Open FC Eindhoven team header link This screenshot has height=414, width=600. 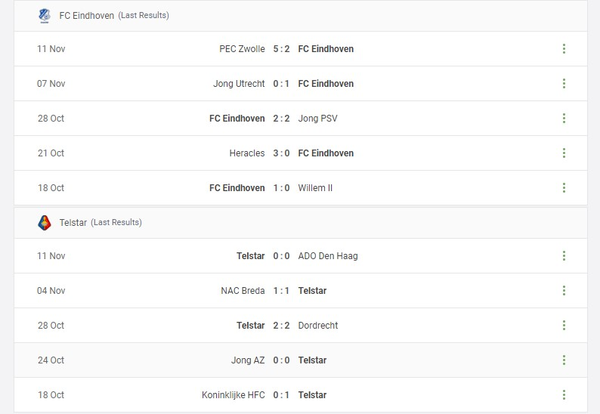87,16
